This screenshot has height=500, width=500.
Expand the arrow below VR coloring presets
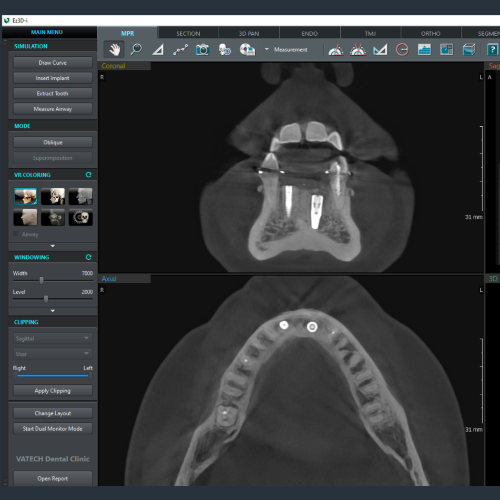[x=53, y=246]
